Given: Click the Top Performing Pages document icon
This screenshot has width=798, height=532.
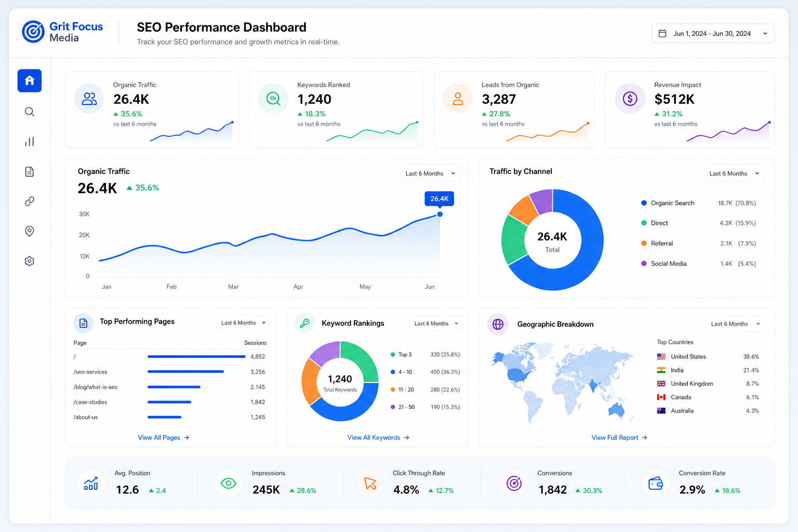Looking at the screenshot, I should (83, 323).
